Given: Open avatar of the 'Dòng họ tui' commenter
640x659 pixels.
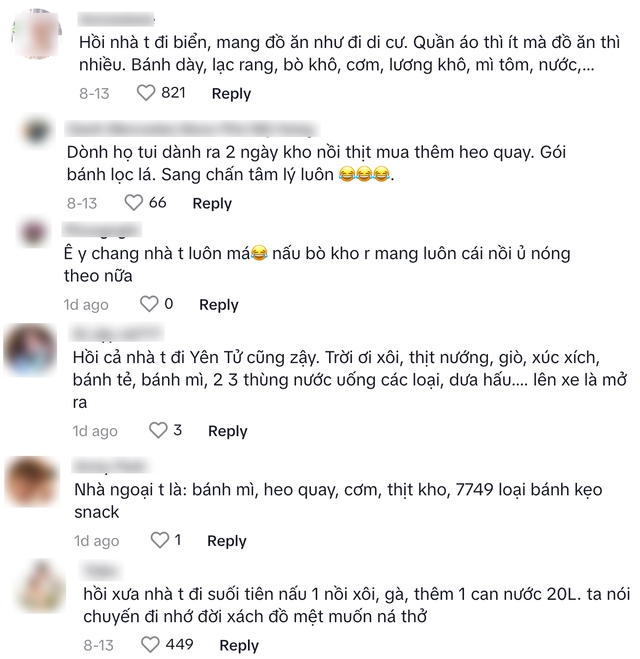Looking at the screenshot, I should coord(37,131).
